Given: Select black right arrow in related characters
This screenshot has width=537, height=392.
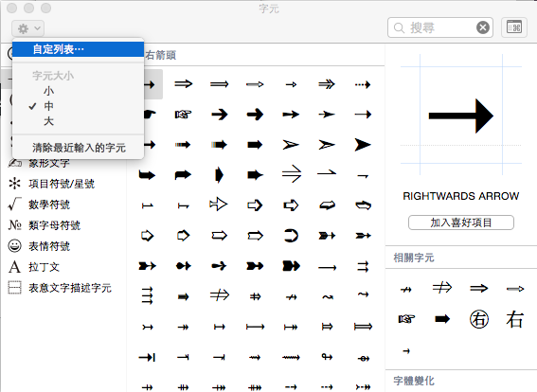Looking at the screenshot, I should click(x=442, y=319).
